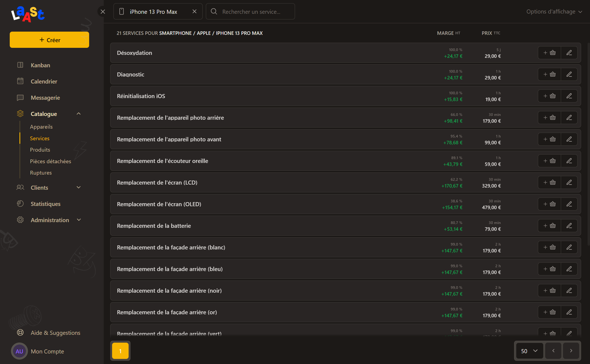The image size is (590, 364).
Task: Click the +170,67 € LCD margin
Action: [x=452, y=186]
